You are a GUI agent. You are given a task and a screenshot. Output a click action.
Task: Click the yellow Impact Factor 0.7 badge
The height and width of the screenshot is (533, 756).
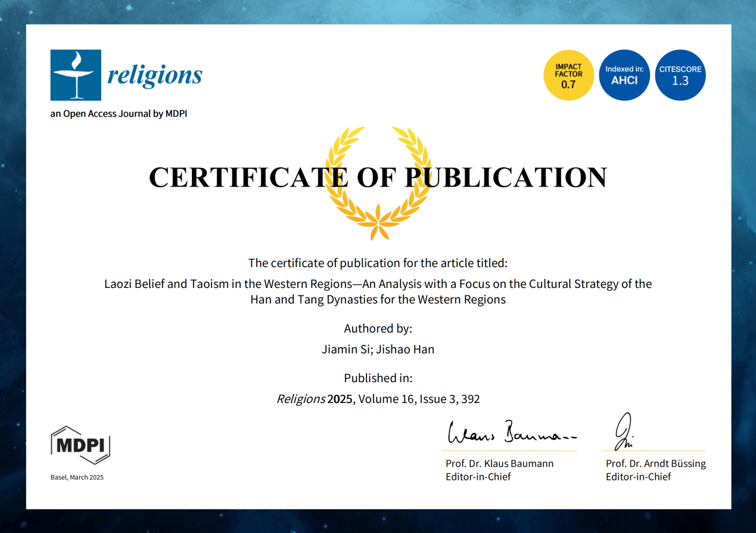point(568,75)
